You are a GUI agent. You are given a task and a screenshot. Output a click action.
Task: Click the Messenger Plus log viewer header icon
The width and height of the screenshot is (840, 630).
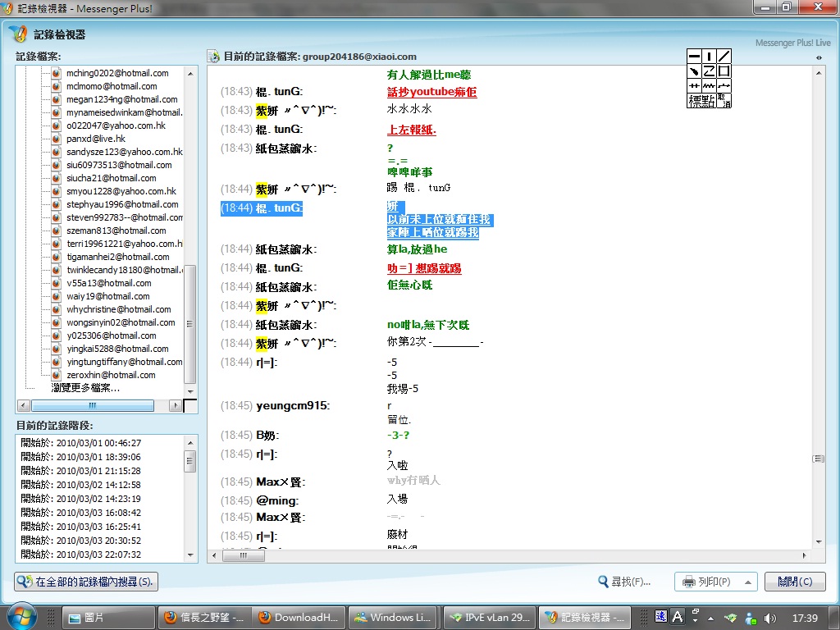(x=19, y=34)
